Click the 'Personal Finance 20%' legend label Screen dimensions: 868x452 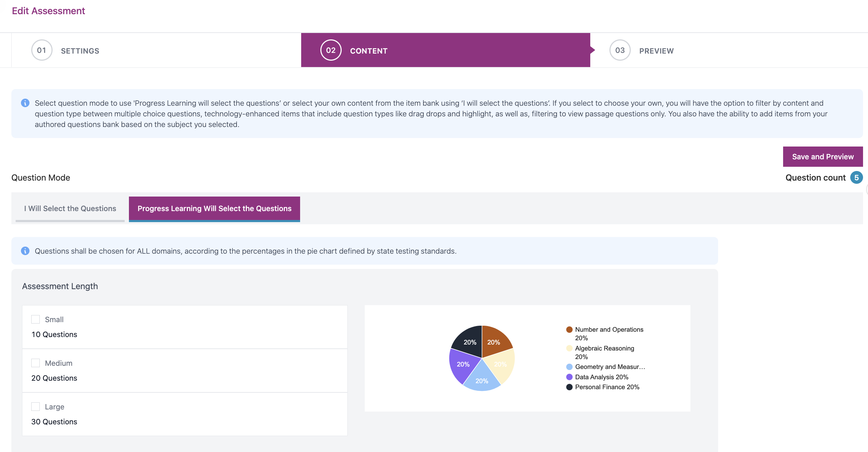point(607,387)
